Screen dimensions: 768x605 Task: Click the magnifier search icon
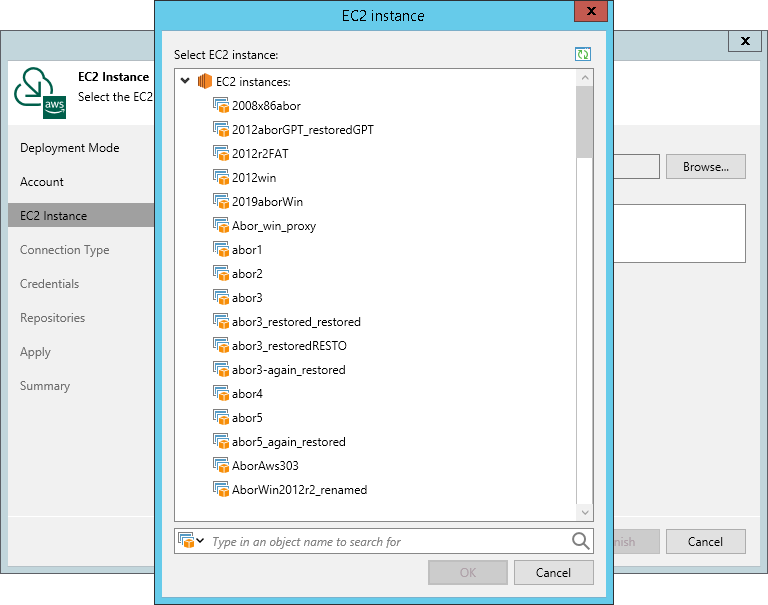click(x=580, y=541)
